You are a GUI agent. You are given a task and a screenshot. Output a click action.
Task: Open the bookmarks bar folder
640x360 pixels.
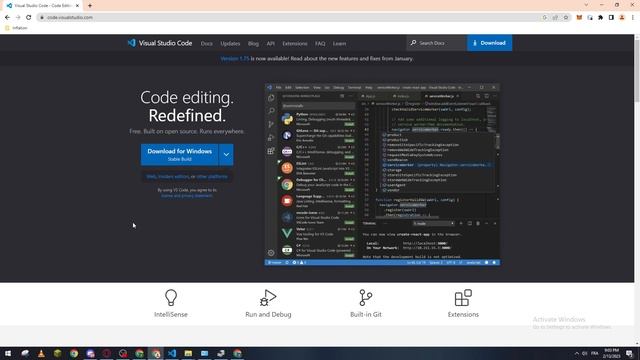(x=16, y=28)
